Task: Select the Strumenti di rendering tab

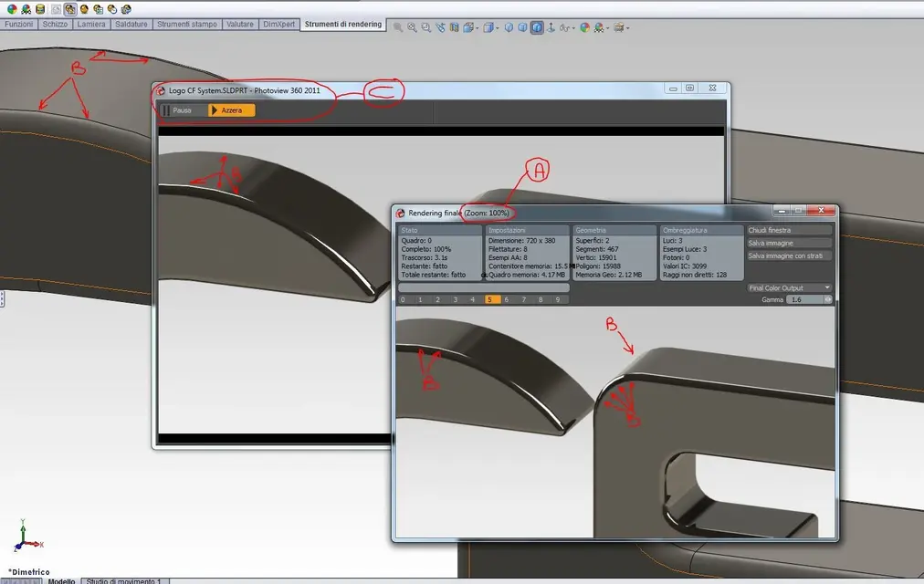Action: pos(343,24)
